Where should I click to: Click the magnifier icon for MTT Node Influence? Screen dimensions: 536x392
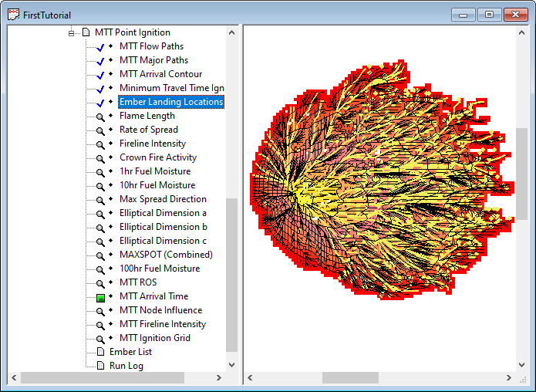click(99, 311)
